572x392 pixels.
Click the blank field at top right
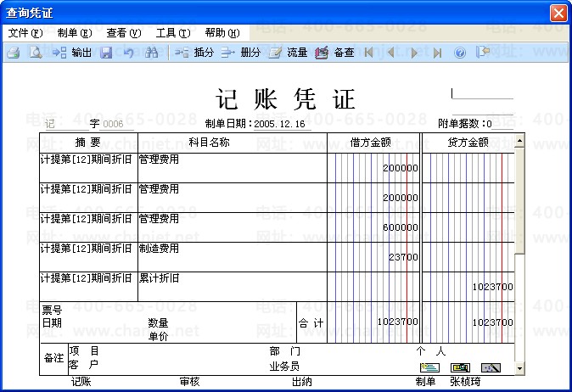[x=482, y=93]
